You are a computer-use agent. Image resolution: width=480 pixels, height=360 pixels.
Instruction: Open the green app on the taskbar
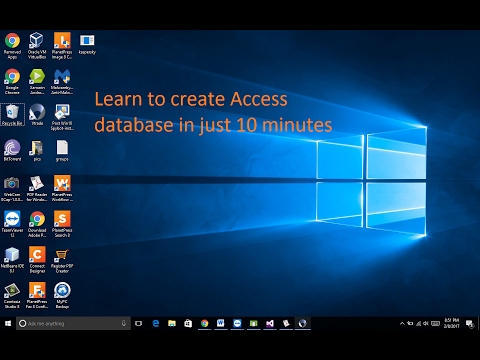pyautogui.click(x=253, y=323)
